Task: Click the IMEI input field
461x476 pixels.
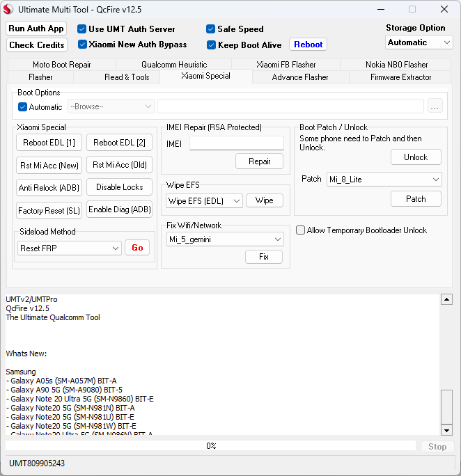Action: tap(237, 143)
